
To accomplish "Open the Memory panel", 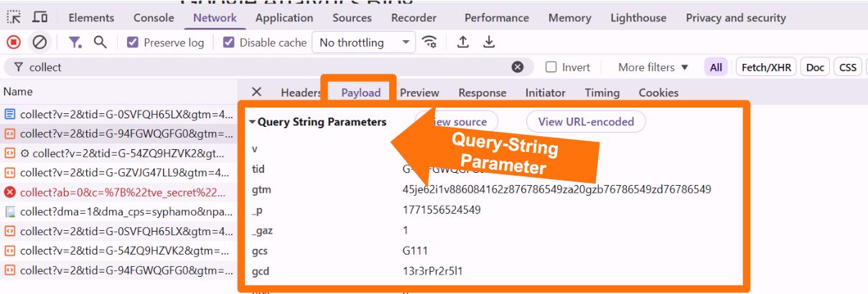I will [570, 17].
